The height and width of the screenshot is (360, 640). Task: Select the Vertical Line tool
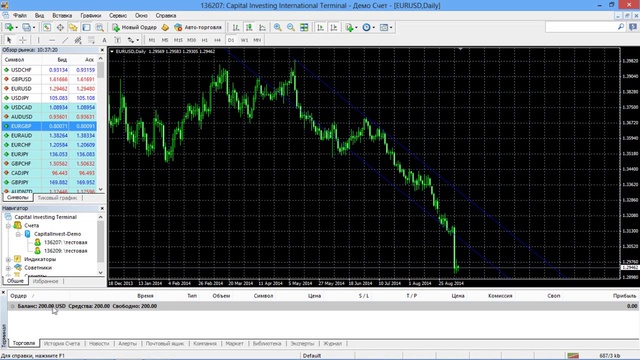tap(38, 40)
